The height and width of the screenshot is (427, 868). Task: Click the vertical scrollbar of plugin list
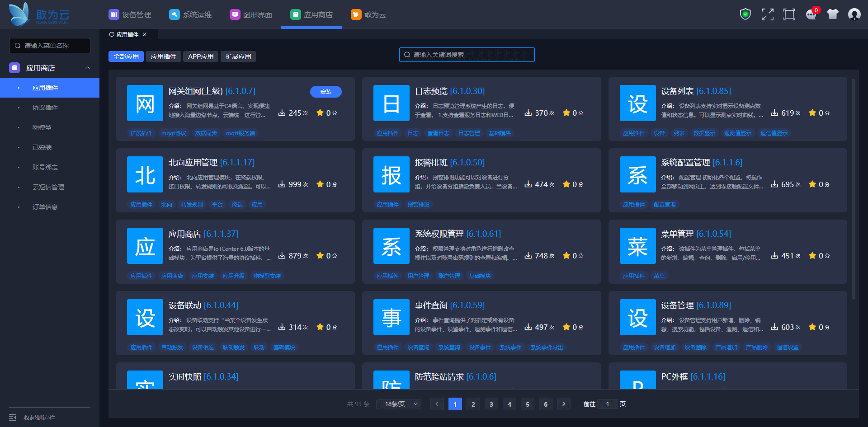coord(854,189)
